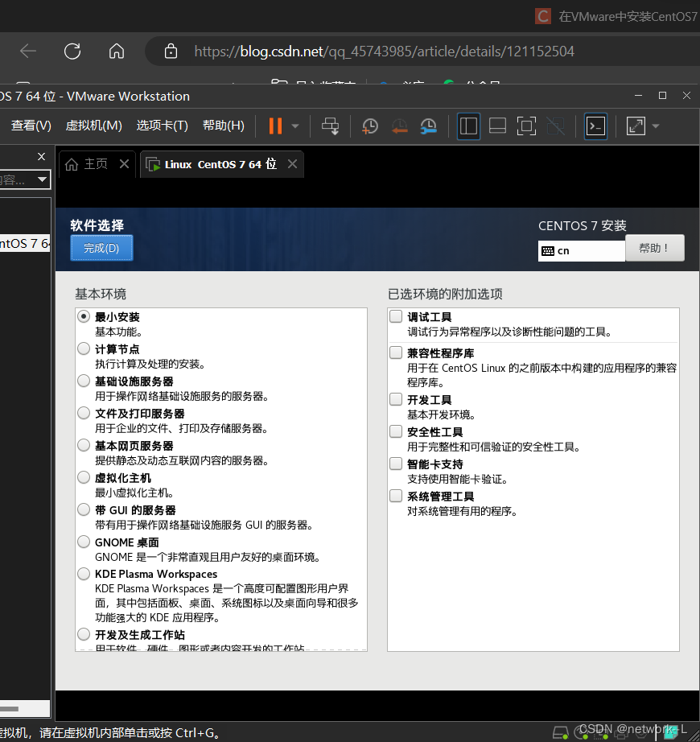Expand the stretch display dropdown arrow
This screenshot has width=700, height=742.
[656, 126]
